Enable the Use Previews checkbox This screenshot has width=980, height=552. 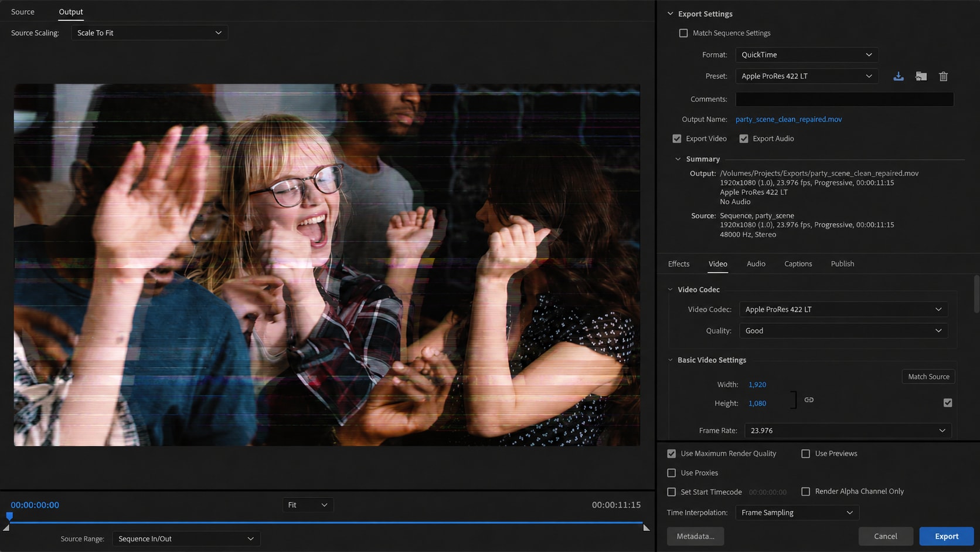(806, 453)
